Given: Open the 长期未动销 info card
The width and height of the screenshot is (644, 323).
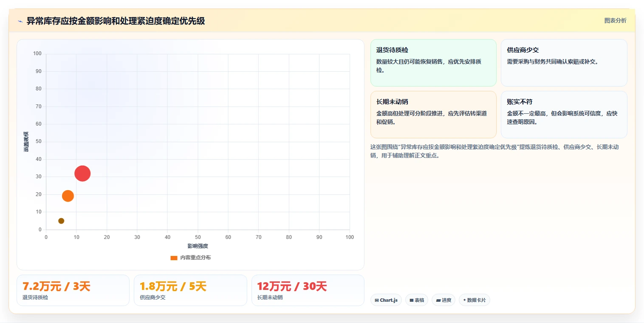Looking at the screenshot, I should pyautogui.click(x=433, y=115).
